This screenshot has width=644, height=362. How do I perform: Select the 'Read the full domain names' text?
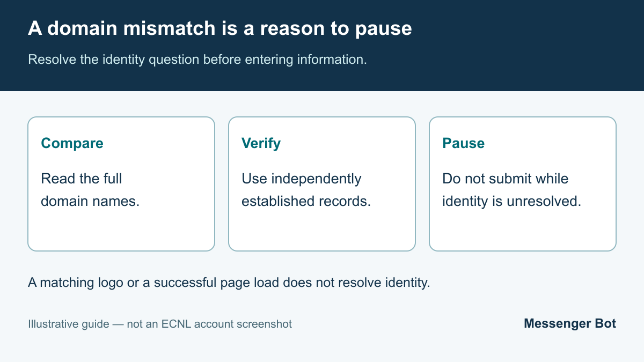(x=90, y=190)
